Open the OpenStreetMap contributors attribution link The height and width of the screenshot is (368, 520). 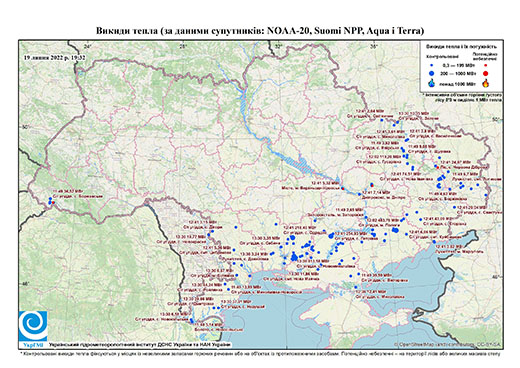click(448, 344)
